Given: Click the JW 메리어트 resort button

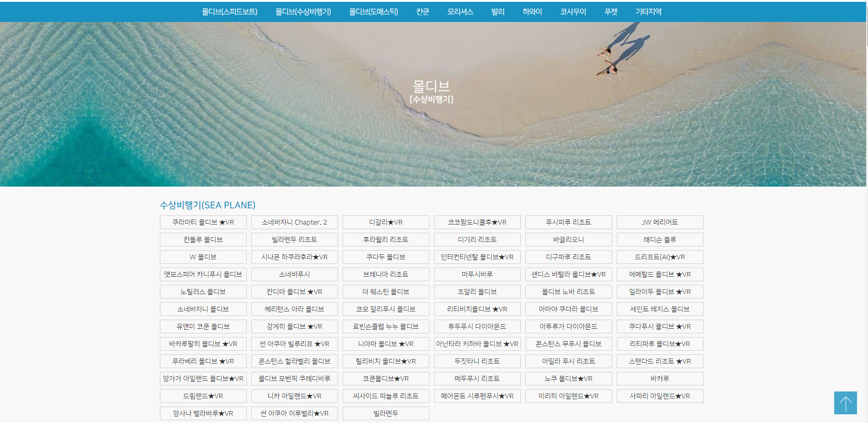Looking at the screenshot, I should tap(660, 222).
